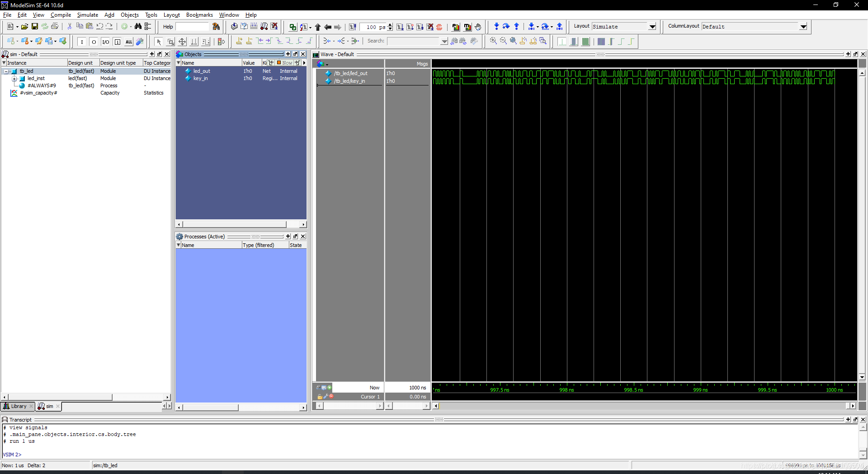Viewport: 868px width, 474px height.
Task: Click the Find binoculars icon
Action: click(x=138, y=27)
